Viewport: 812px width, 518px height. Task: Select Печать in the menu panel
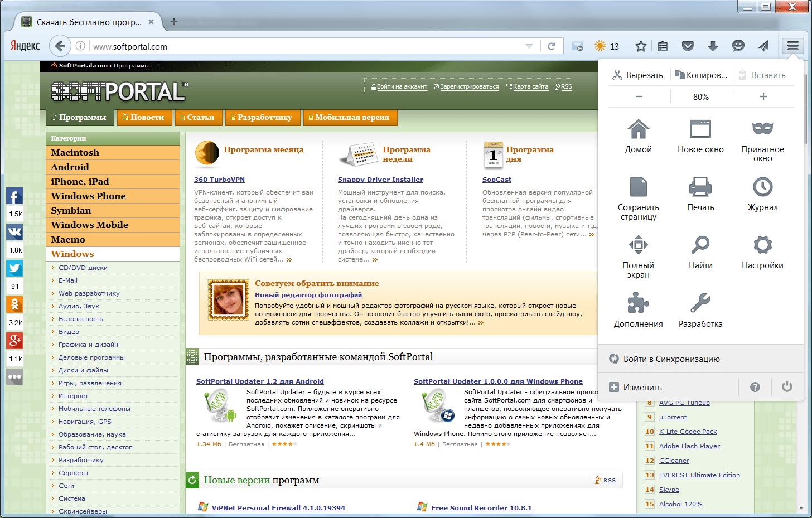coord(700,194)
